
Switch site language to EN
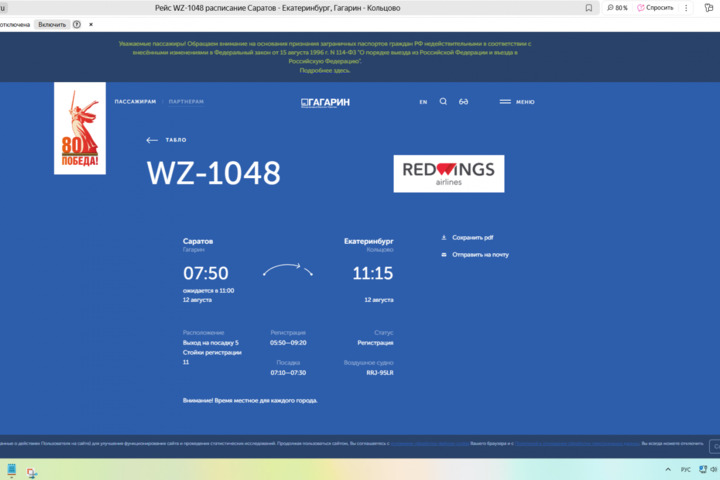tap(423, 102)
